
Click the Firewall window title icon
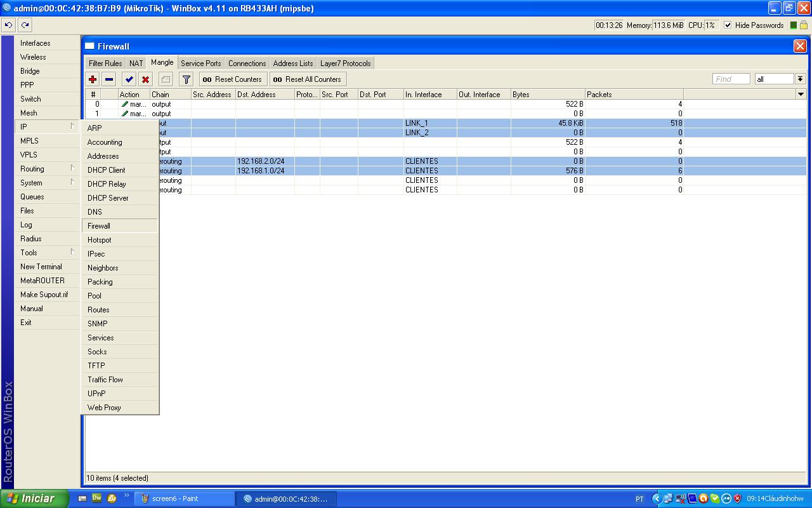click(90, 46)
